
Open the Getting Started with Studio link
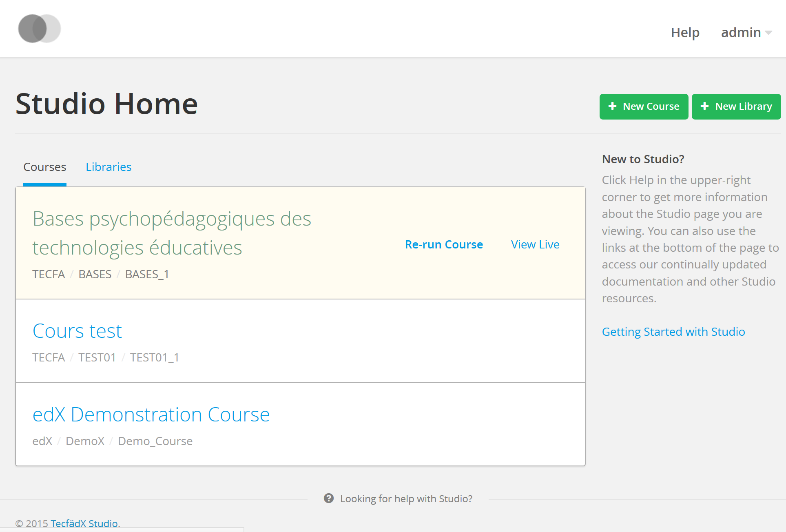tap(673, 332)
